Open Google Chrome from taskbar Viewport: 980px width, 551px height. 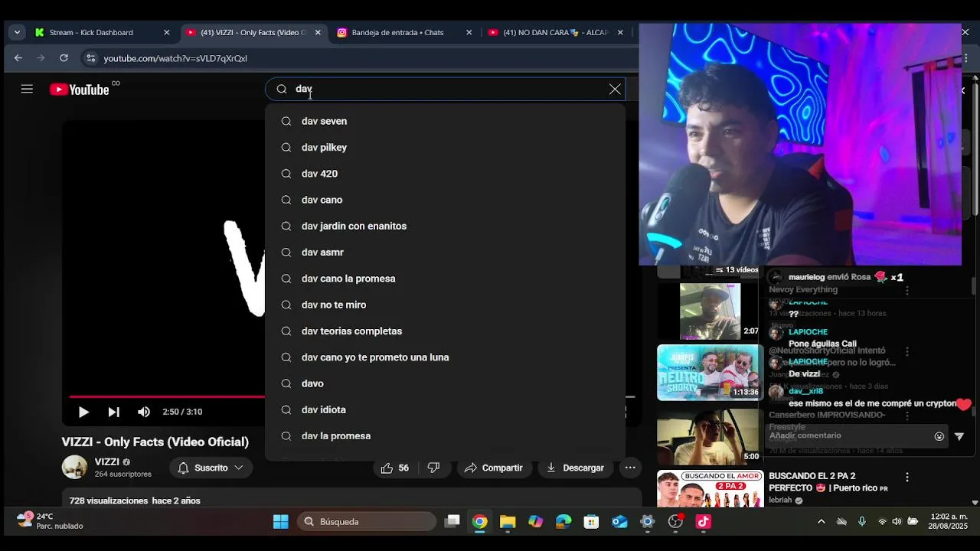click(x=480, y=522)
